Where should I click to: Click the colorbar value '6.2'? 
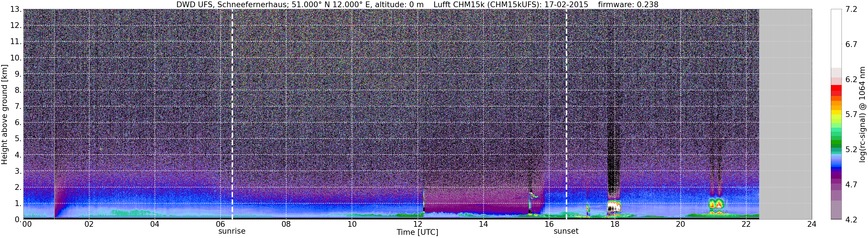tap(851, 79)
